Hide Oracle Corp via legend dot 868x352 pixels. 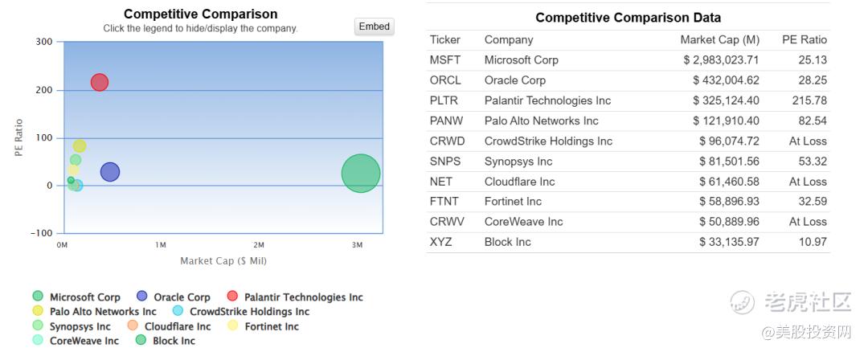(x=142, y=297)
